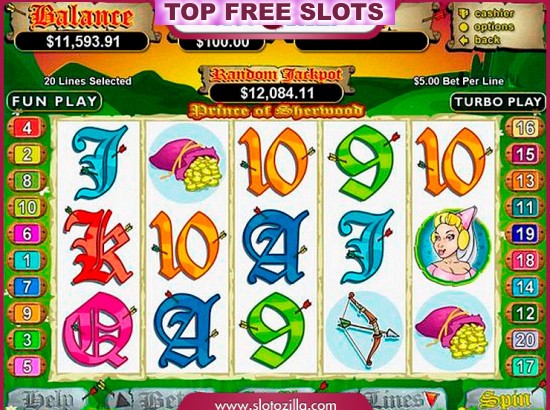The height and width of the screenshot is (410, 550).
Task: Toggle Turbo Play mode
Action: point(498,102)
